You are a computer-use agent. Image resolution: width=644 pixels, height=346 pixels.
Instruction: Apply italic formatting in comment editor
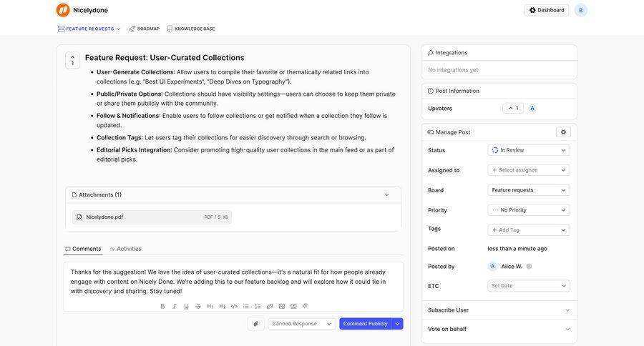pos(175,306)
